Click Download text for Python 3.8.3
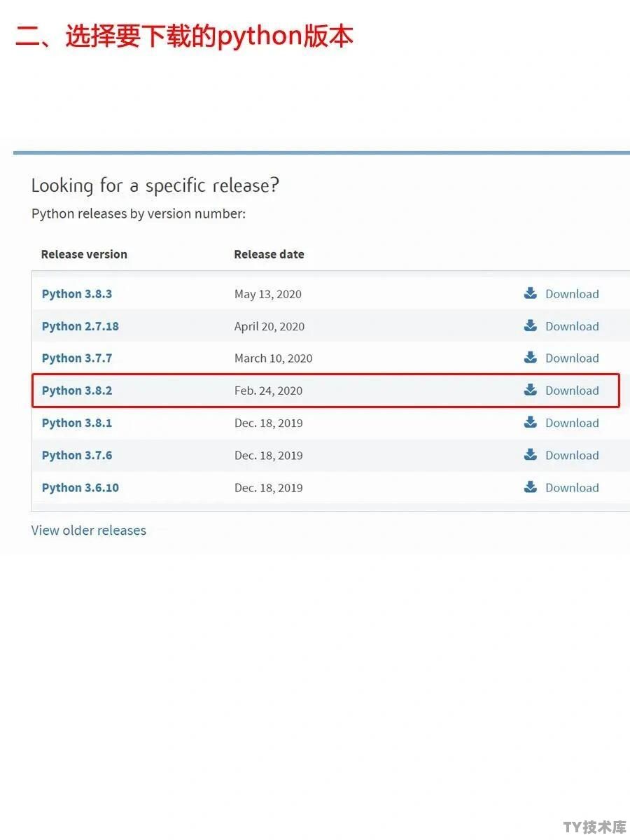630x840 pixels. pyautogui.click(x=572, y=294)
